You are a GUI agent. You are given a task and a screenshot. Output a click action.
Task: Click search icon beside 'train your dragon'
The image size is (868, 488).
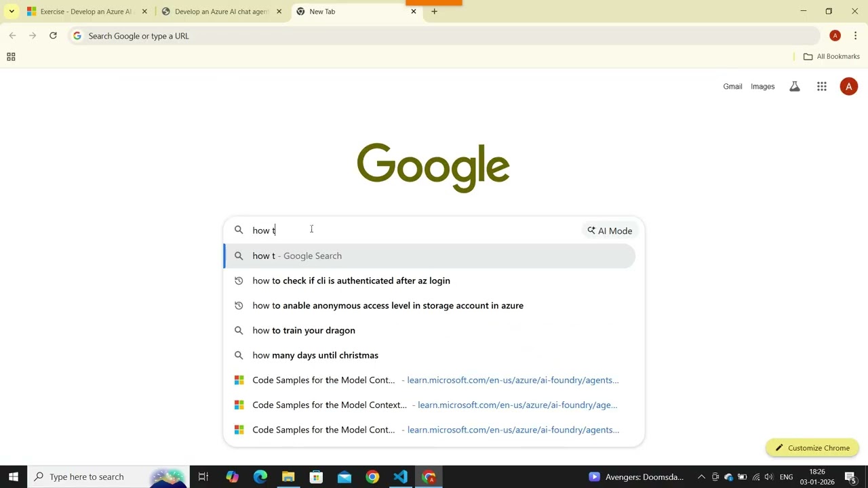[x=239, y=331]
